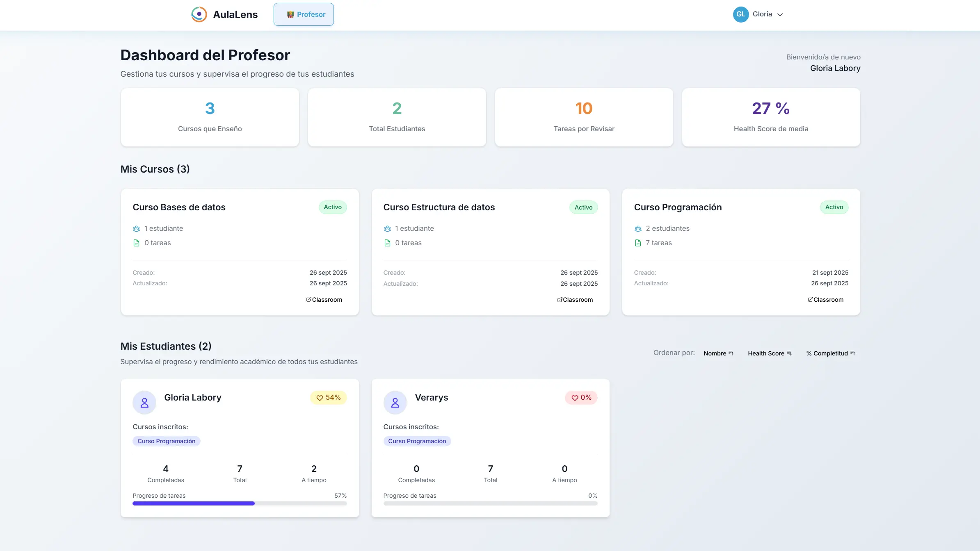Screen dimensions: 980x551
Task: Click Verarys's student avatar icon
Action: pos(395,403)
